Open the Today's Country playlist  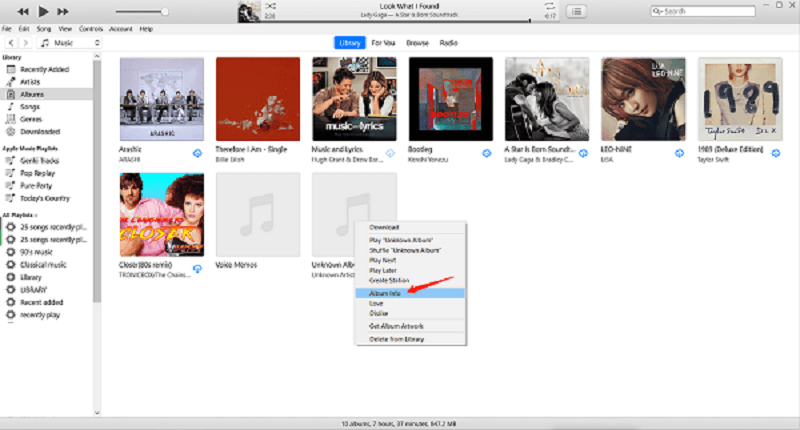tap(46, 198)
